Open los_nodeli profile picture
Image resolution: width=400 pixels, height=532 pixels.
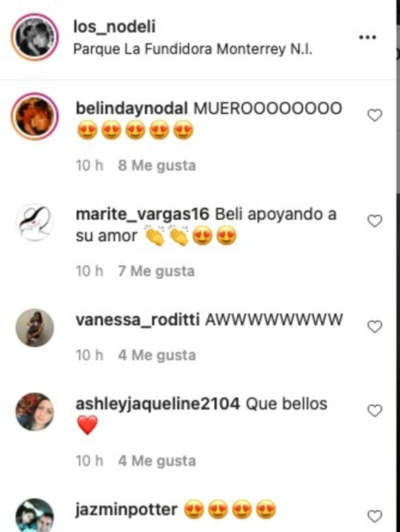[x=34, y=37]
